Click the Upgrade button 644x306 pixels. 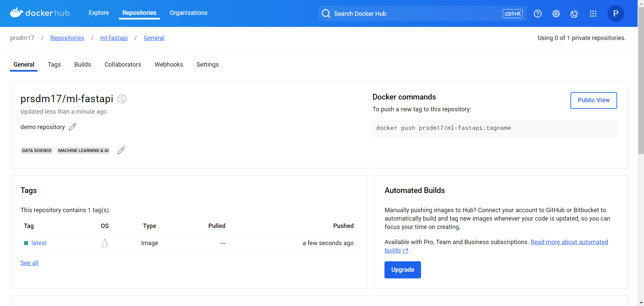click(403, 270)
